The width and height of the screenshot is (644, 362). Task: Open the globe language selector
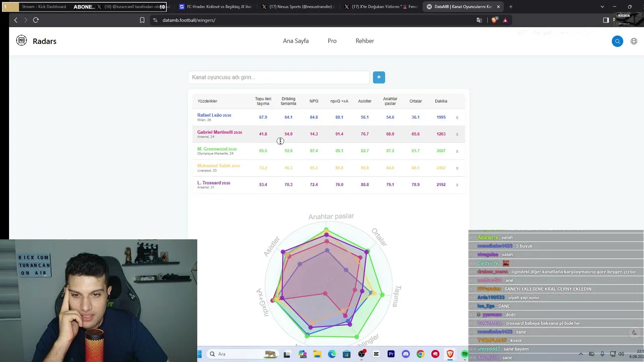(634, 41)
